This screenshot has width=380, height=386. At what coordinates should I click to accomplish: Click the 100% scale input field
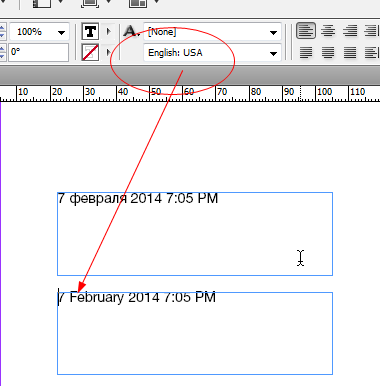(32, 32)
